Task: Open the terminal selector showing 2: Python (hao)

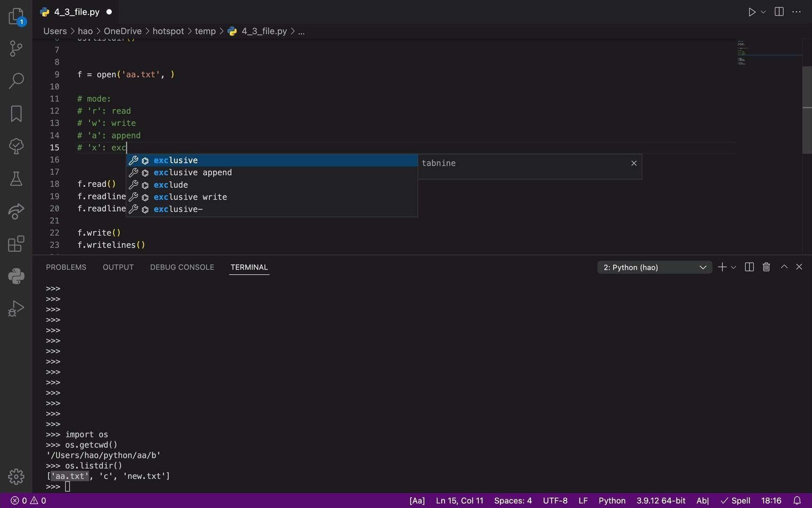Action: [654, 267]
